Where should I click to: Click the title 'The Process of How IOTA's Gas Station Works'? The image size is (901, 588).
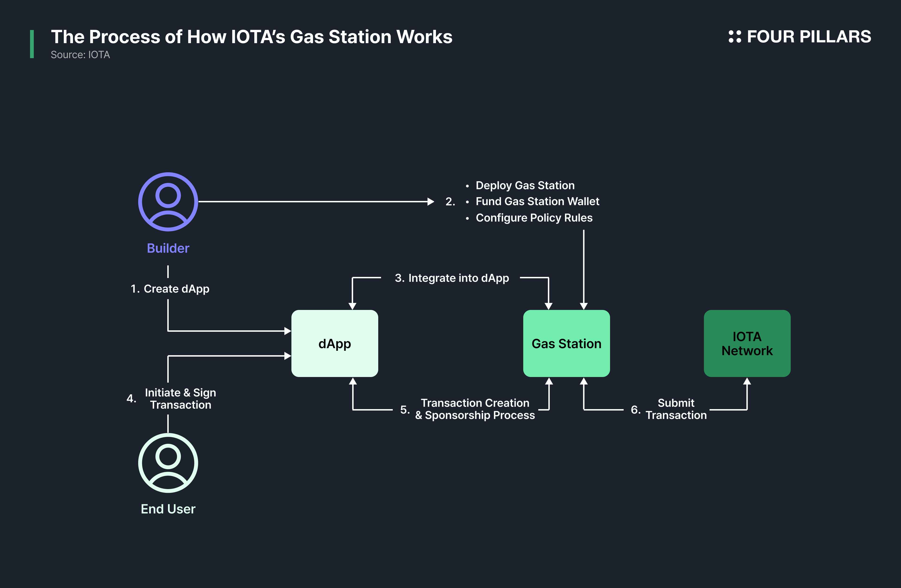252,37
